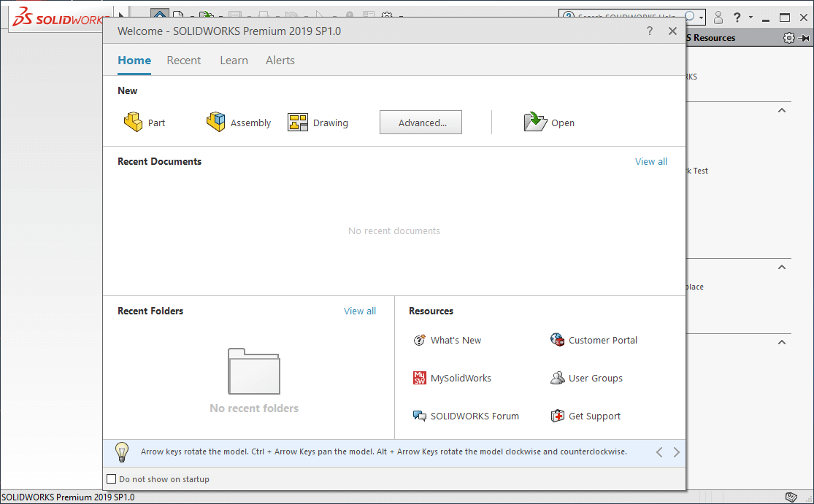The width and height of the screenshot is (814, 504).
Task: Click MySolidWorks link text
Action: 461,378
